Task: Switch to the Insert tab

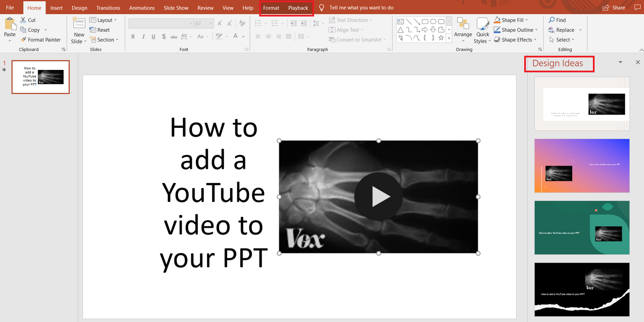Action: 57,8
